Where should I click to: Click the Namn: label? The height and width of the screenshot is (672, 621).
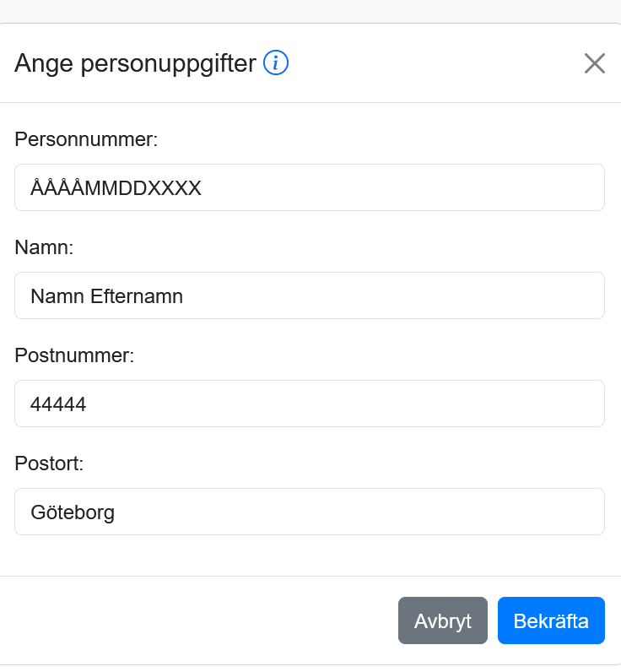pyautogui.click(x=44, y=247)
